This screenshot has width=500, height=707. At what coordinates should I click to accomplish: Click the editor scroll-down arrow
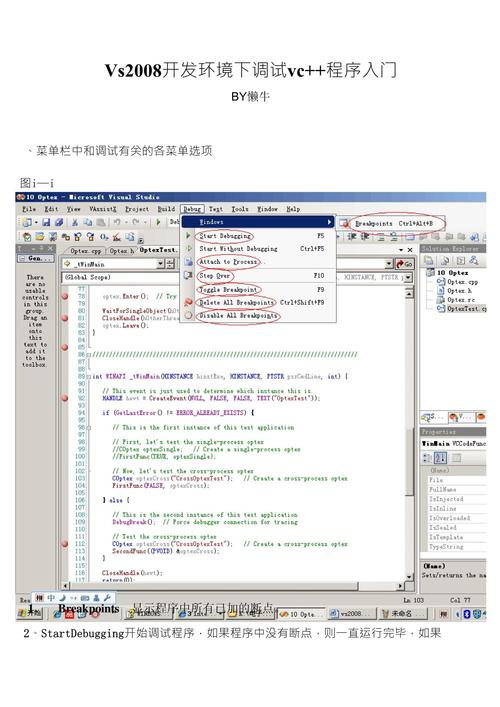(409, 577)
